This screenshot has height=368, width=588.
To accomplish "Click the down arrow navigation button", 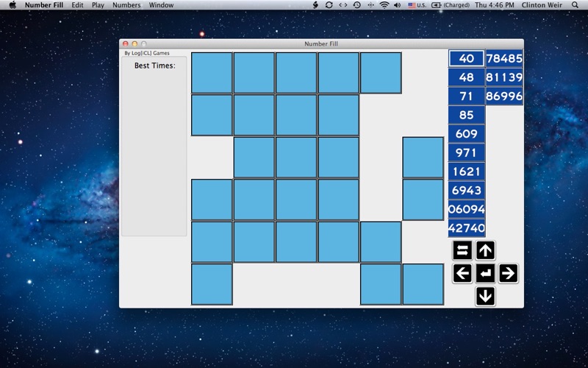I will click(485, 297).
